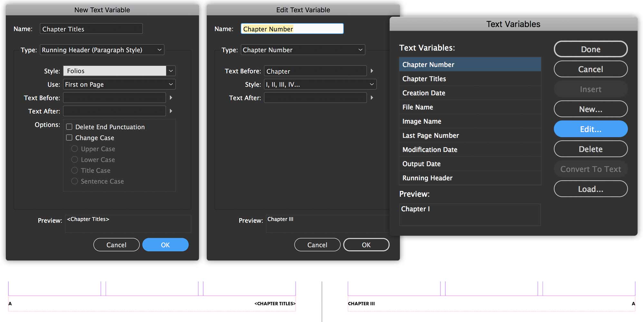Viewport: 644px width, 322px height.
Task: Select Lower Case radio option
Action: 74,160
